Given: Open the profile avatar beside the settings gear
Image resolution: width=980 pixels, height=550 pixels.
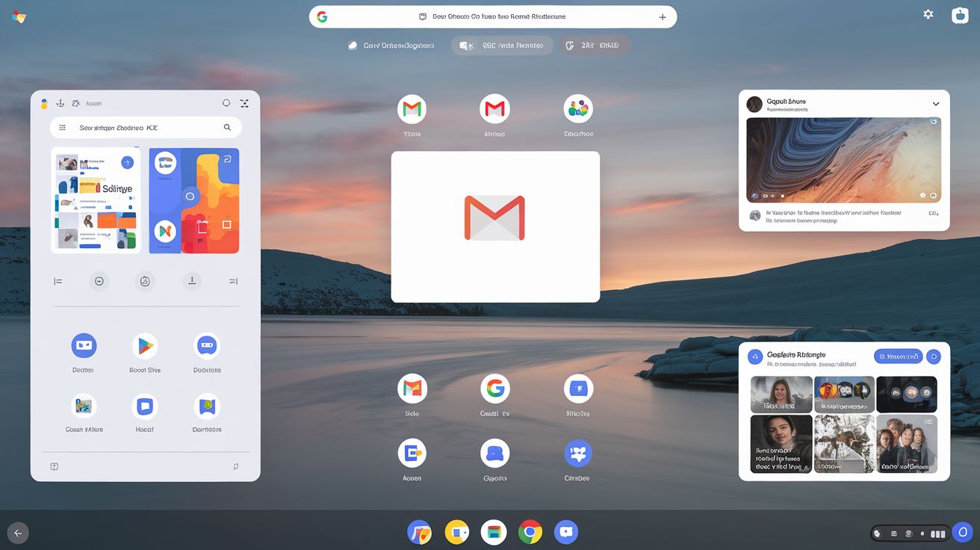Looking at the screenshot, I should [960, 15].
